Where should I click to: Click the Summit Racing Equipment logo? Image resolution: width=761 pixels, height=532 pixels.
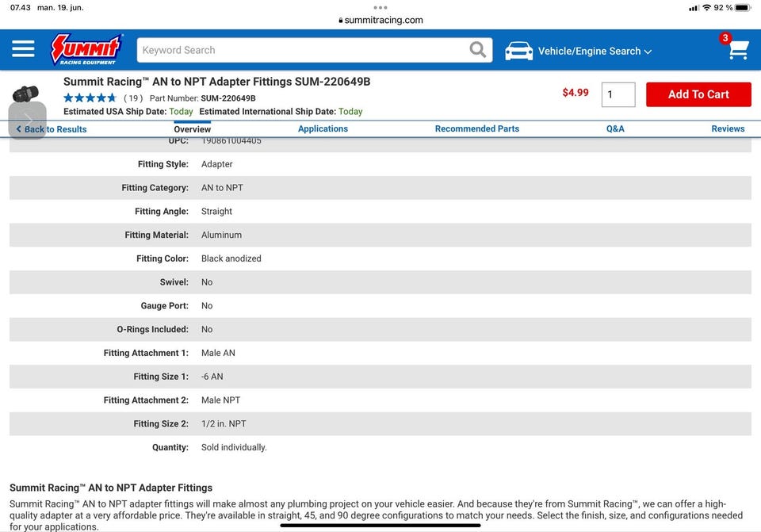(x=87, y=49)
